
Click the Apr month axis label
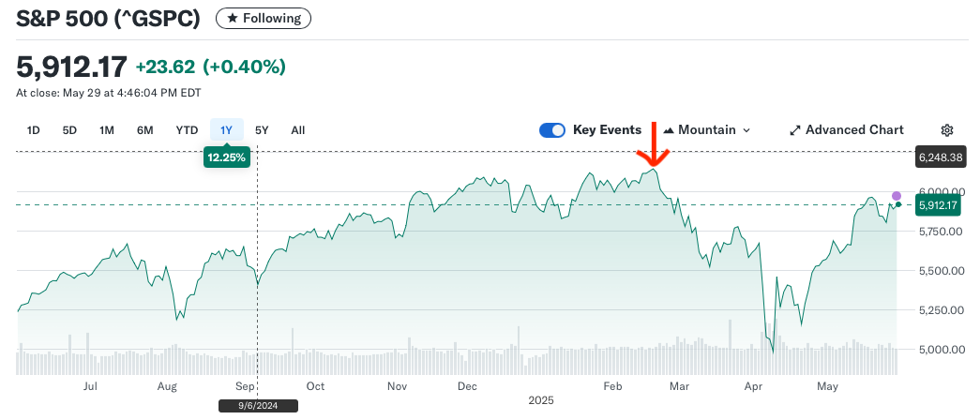tap(754, 386)
